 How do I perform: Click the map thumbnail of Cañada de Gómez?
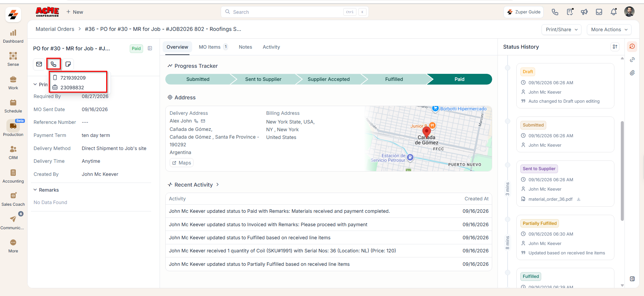[428, 139]
